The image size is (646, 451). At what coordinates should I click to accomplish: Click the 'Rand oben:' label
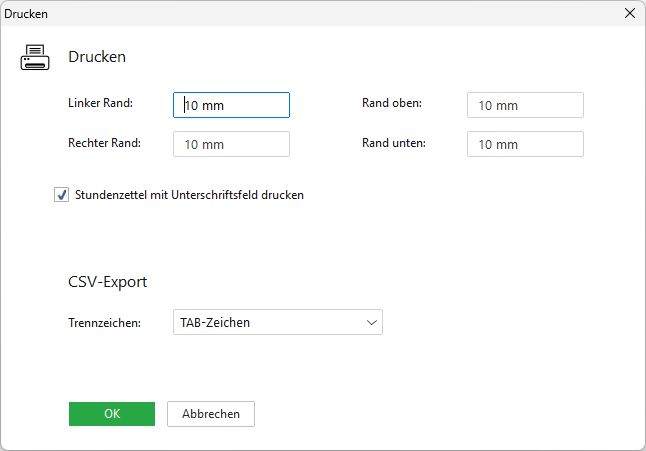392,103
